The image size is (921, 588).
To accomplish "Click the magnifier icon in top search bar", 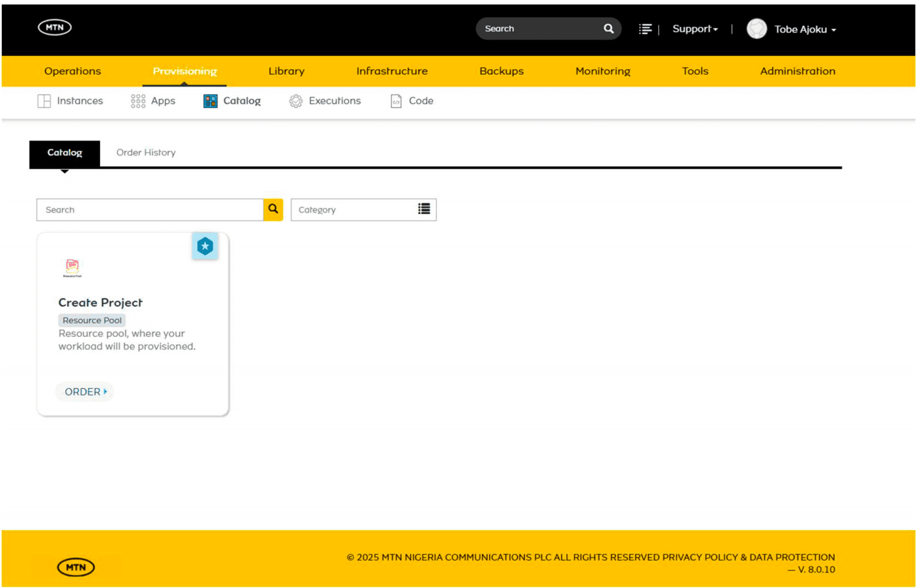I will pos(608,29).
